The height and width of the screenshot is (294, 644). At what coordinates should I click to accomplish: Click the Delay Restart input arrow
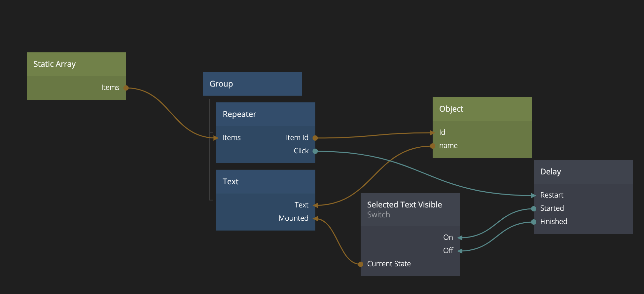click(534, 196)
